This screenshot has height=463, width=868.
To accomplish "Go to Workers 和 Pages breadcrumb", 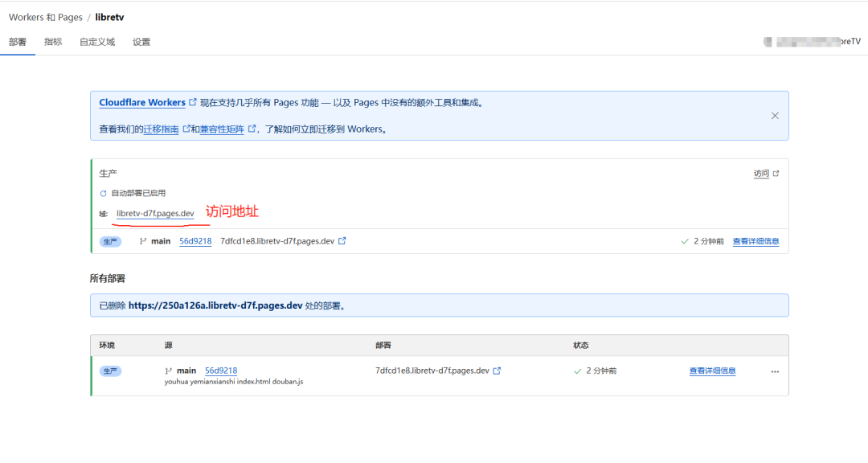I will [x=46, y=17].
